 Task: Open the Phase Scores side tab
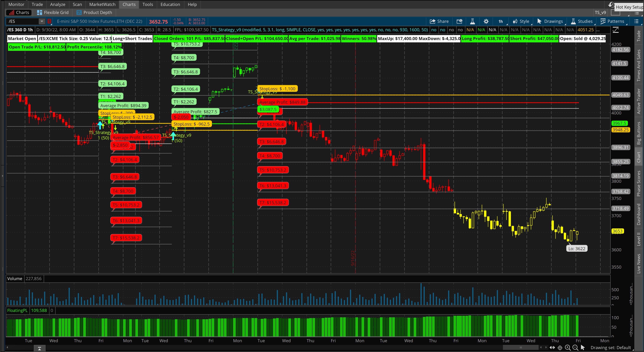(638, 183)
